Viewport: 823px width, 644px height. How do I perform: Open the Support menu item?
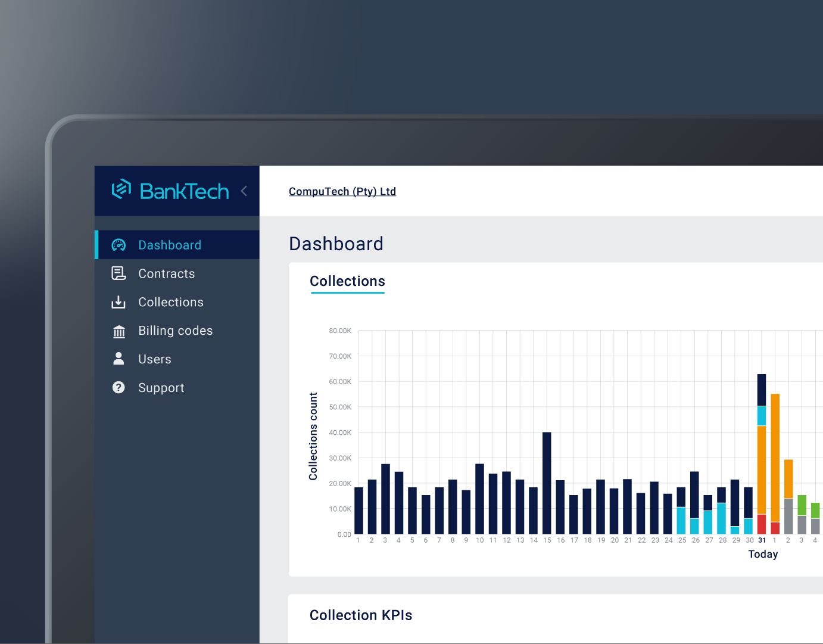tap(177, 388)
